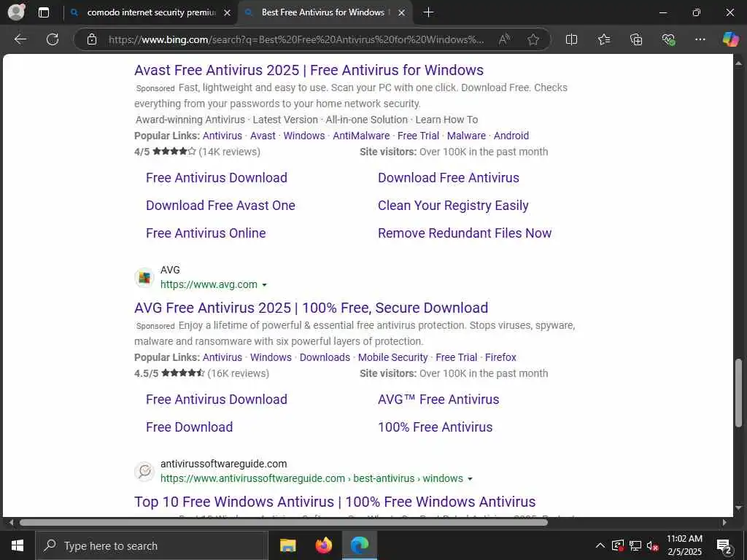Open Download Free Antivirus sitelink
This screenshot has width=747, height=560.
tap(449, 178)
